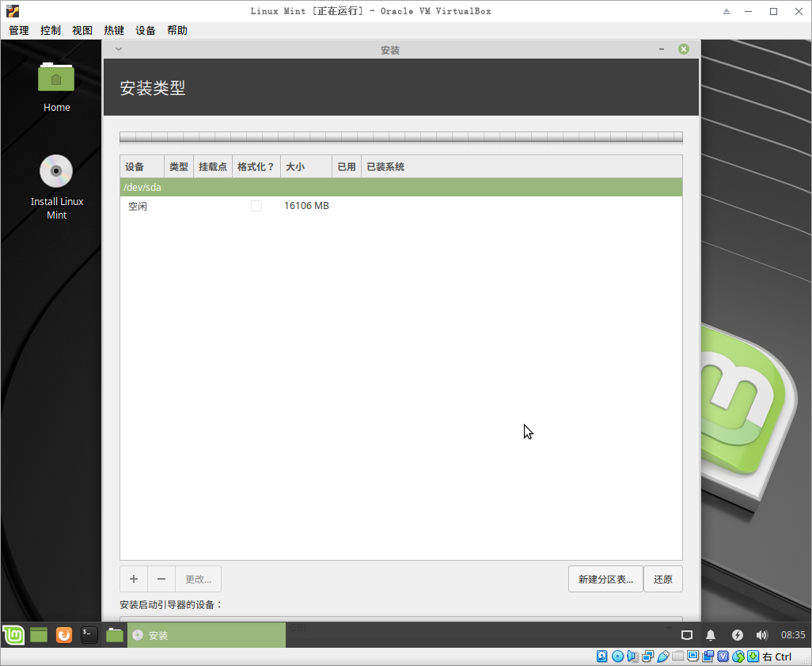Toggle the format checkbox for free space
The image size is (812, 666).
(x=256, y=206)
